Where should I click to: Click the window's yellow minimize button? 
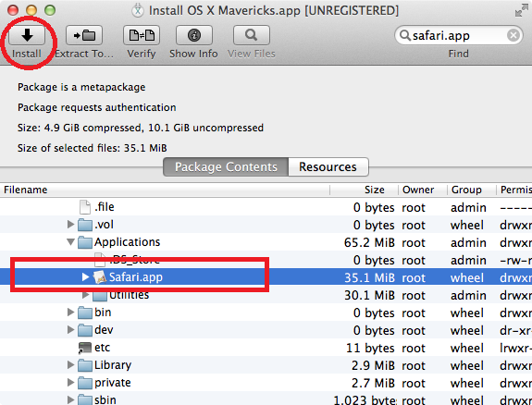coord(31,10)
